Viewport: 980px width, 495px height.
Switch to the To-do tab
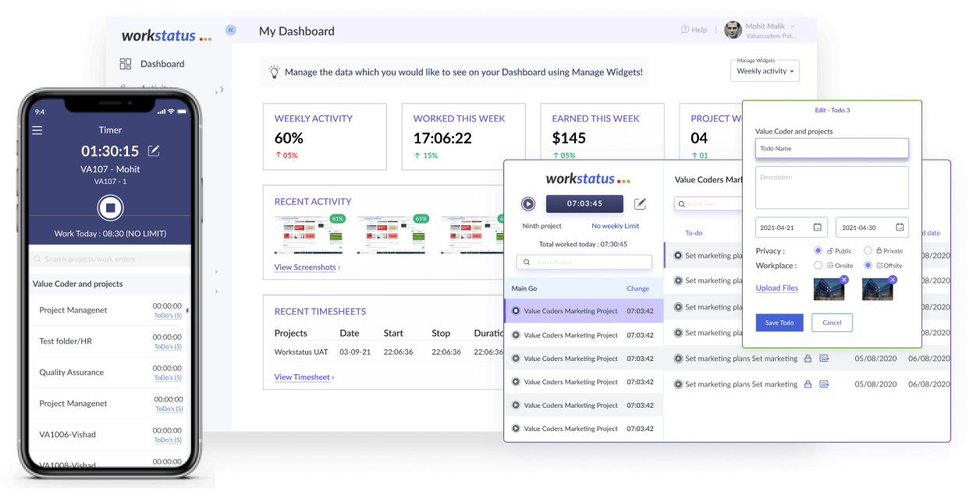(x=694, y=233)
